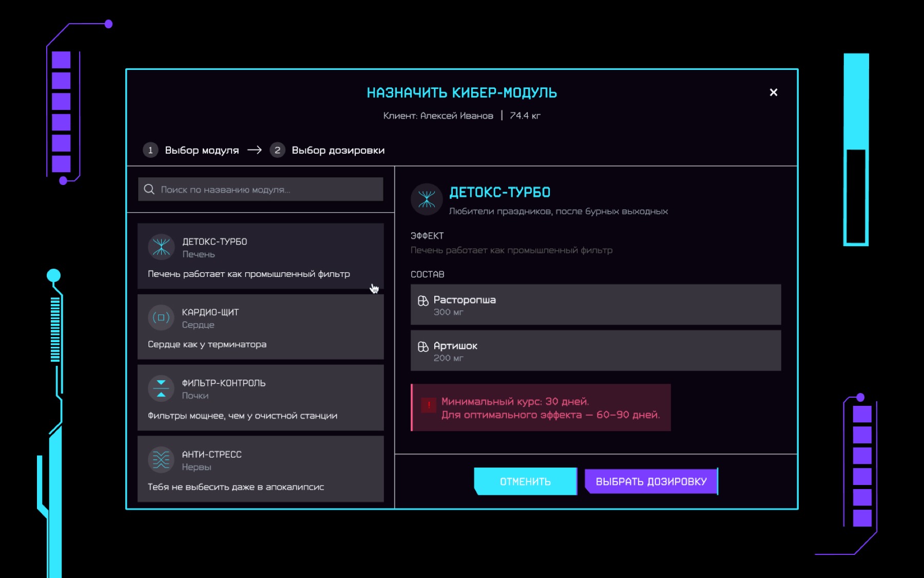
Task: Click the СОСТАВ section label
Action: 428,274
